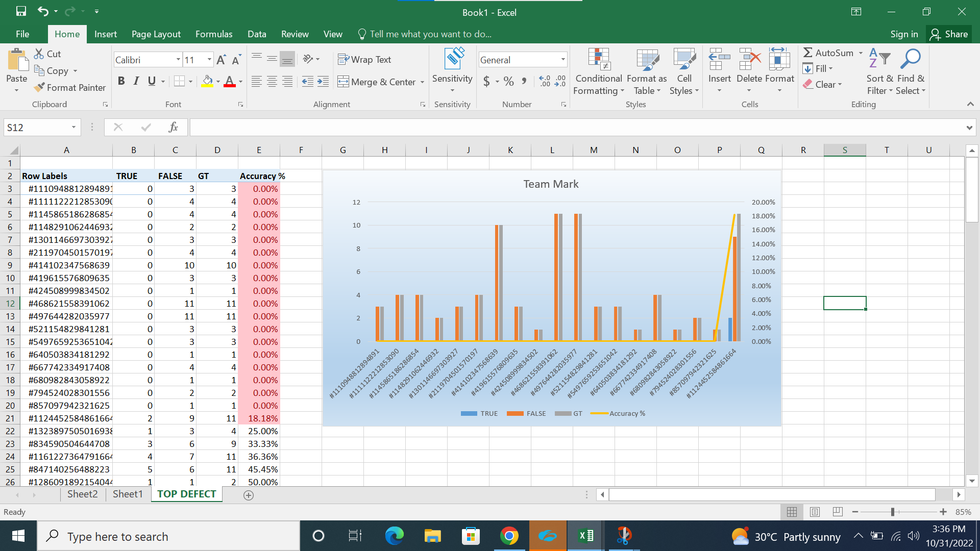Click the Increase Decimal icon
This screenshot has height=551, width=980.
pyautogui.click(x=545, y=81)
